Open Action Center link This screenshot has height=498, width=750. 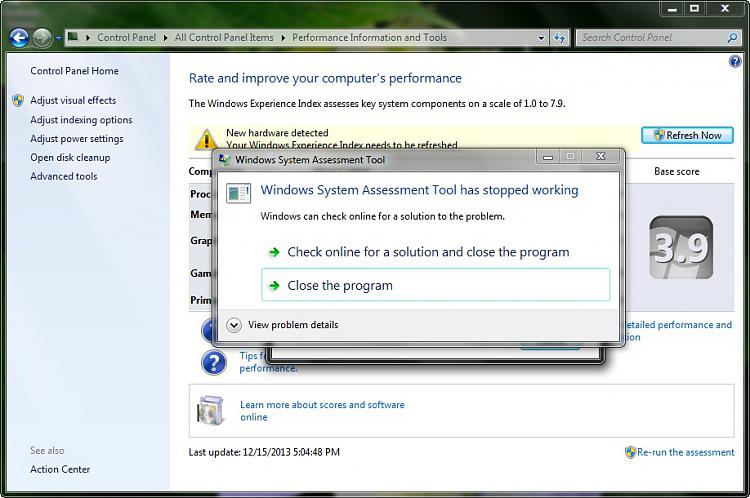pyautogui.click(x=60, y=469)
